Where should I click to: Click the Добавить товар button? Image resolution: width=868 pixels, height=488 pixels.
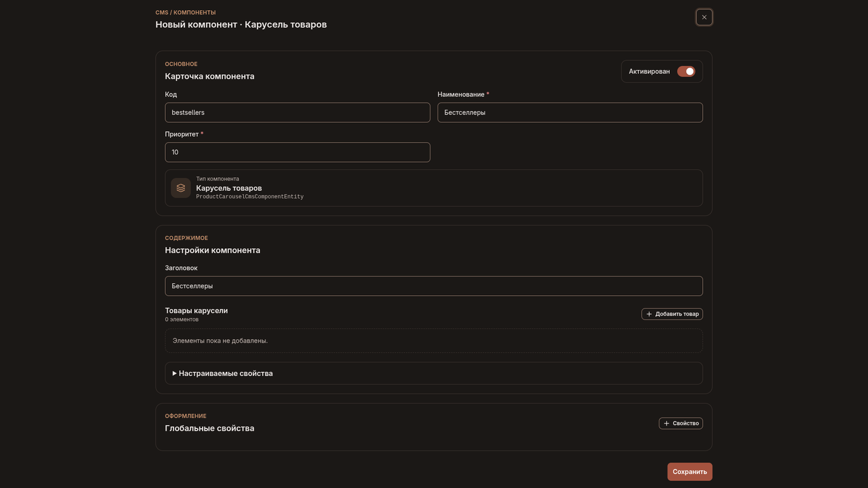click(672, 314)
